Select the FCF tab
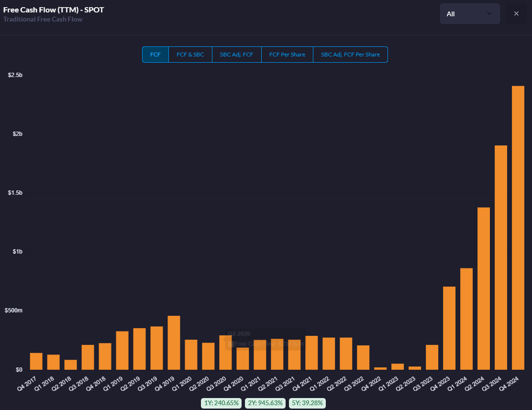This screenshot has height=410, width=532. coord(155,55)
